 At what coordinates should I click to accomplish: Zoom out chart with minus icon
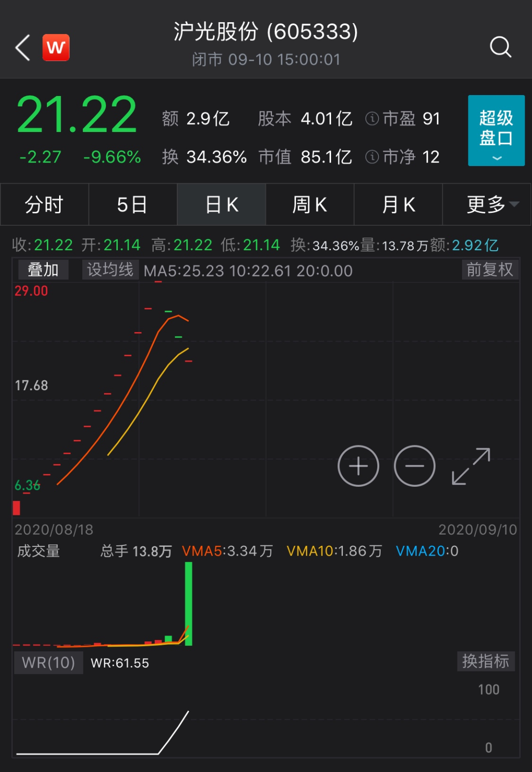(415, 466)
